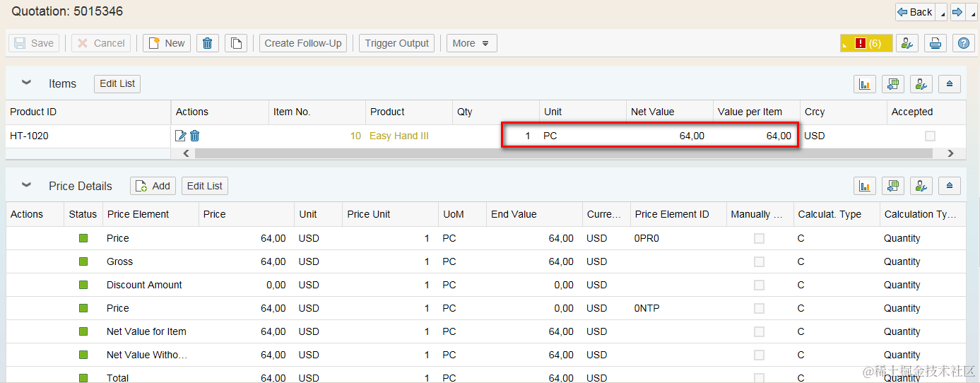Click the export icon in Price Details section
980x383 pixels.
click(892, 186)
